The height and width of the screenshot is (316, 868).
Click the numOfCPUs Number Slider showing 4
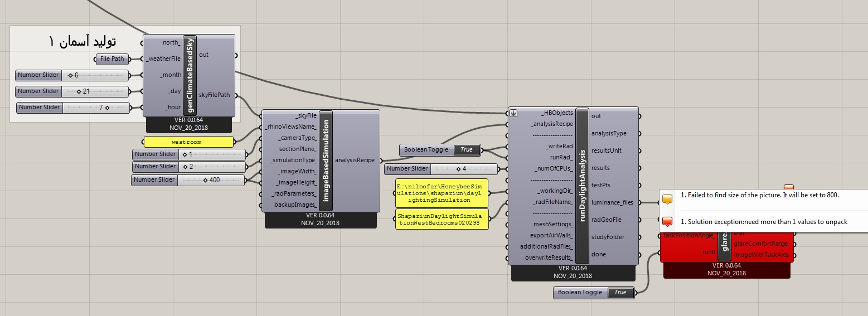pyautogui.click(x=441, y=169)
